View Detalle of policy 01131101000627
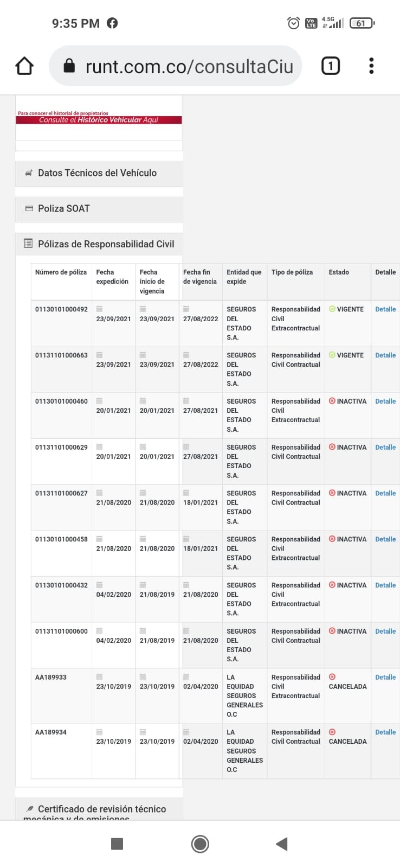 pyautogui.click(x=385, y=494)
